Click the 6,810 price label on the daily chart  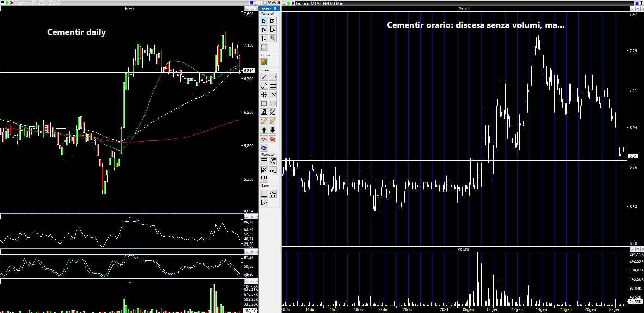click(249, 71)
